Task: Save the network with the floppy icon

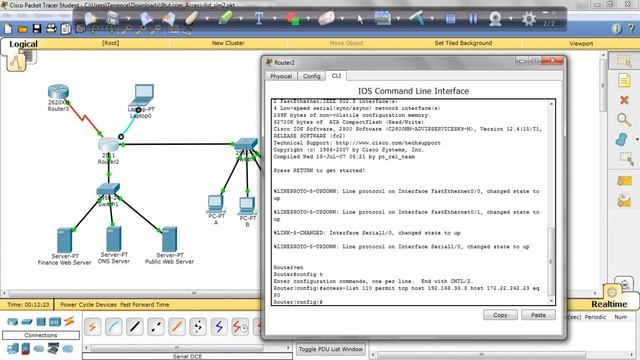Action: tap(37, 29)
